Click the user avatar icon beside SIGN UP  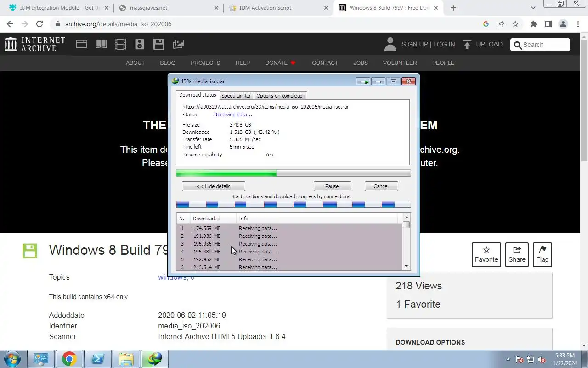click(390, 44)
